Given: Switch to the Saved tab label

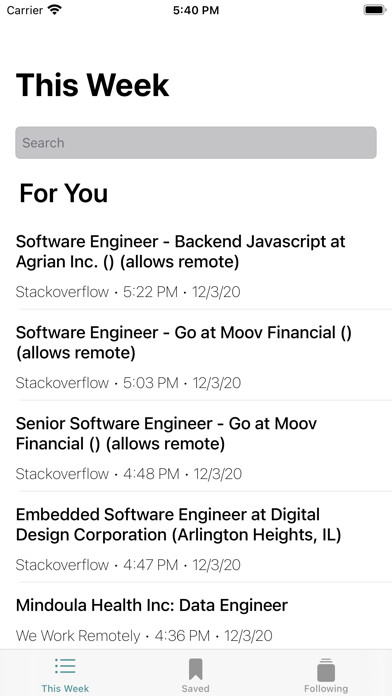Looking at the screenshot, I should (x=195, y=689).
